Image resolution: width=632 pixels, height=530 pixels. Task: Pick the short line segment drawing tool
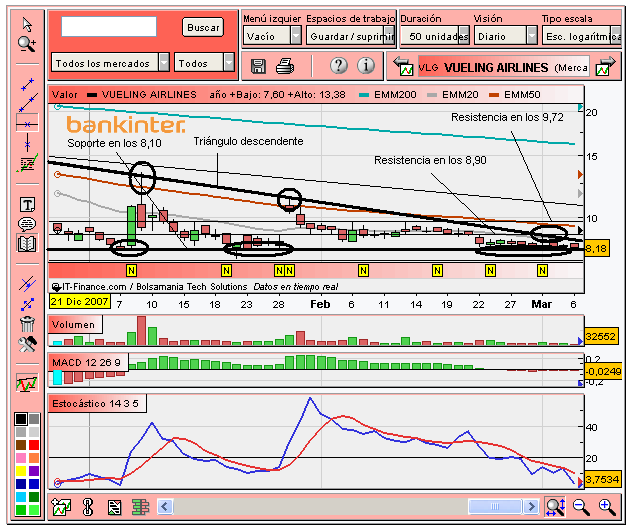(x=27, y=85)
